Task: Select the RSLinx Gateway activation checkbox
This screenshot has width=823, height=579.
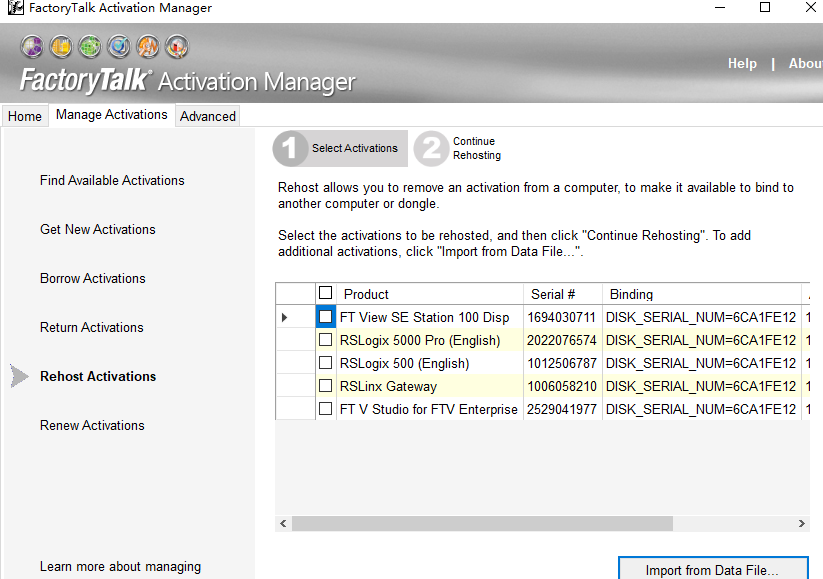Action: (x=325, y=386)
